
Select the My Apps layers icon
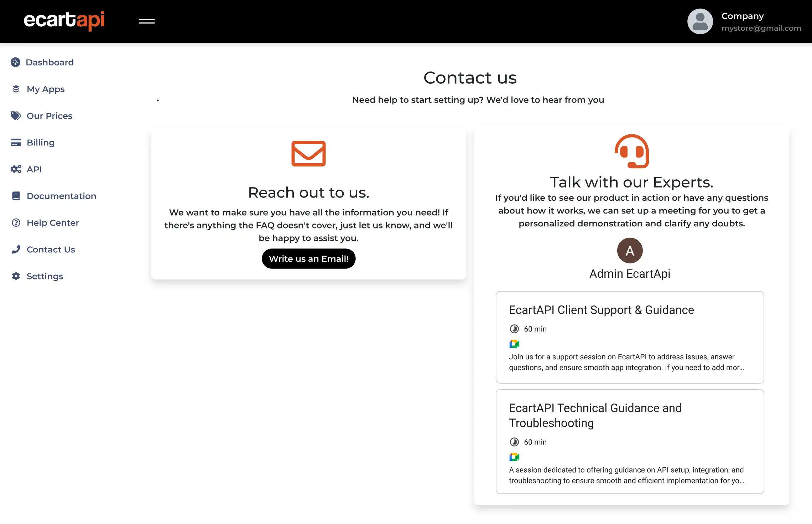[16, 89]
